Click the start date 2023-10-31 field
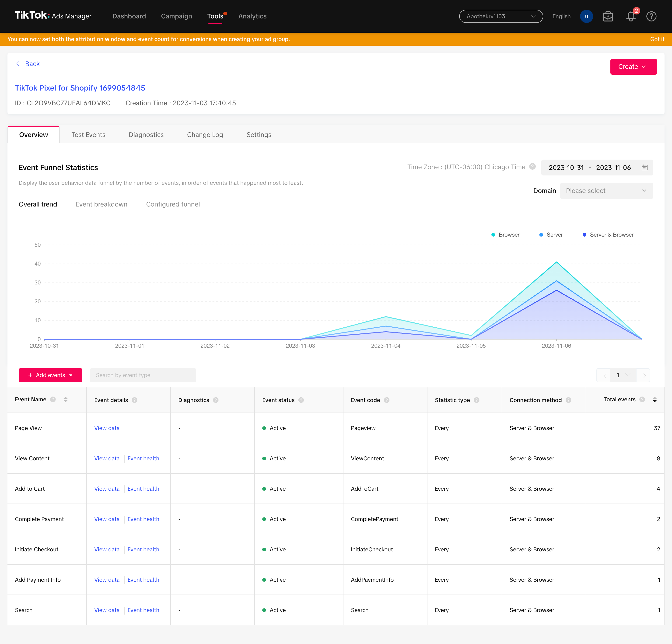The height and width of the screenshot is (644, 672). coord(566,167)
